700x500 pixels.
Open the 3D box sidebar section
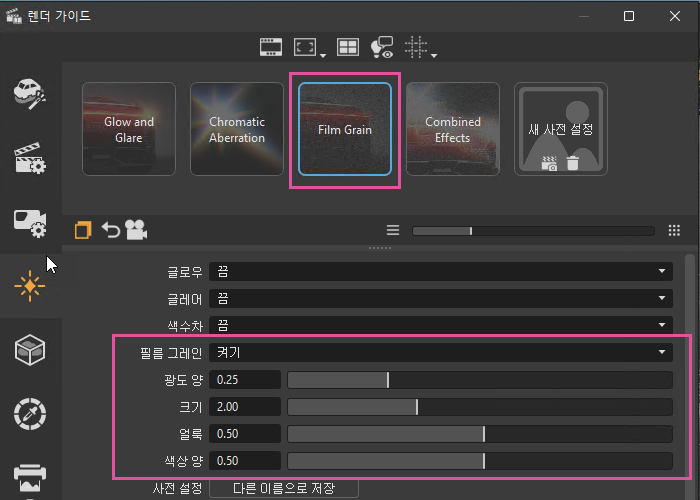click(x=30, y=350)
